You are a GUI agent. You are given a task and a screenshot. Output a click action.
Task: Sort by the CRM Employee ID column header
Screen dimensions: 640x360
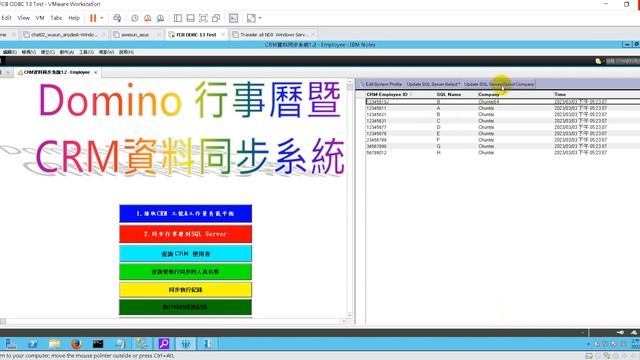coord(387,94)
